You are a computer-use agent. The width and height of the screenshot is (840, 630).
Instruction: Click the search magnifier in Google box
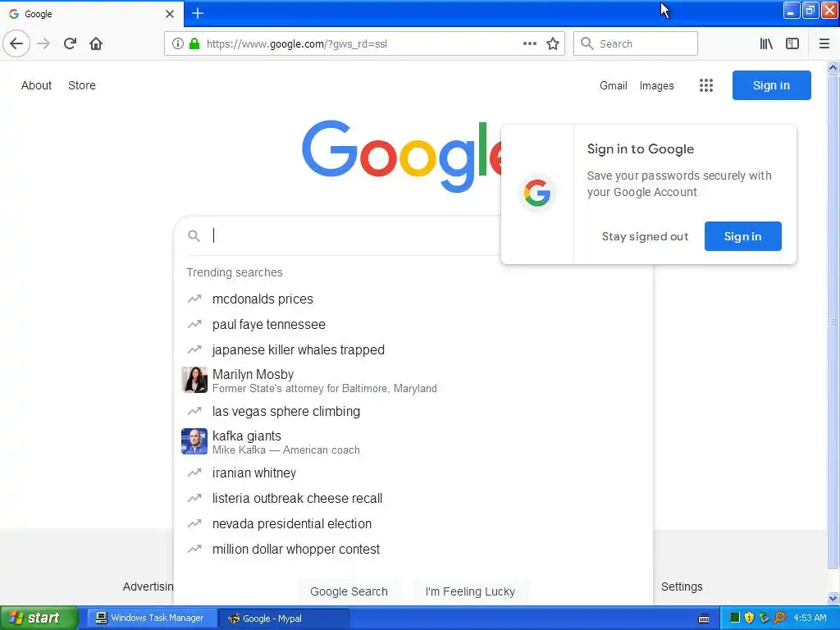pos(194,235)
